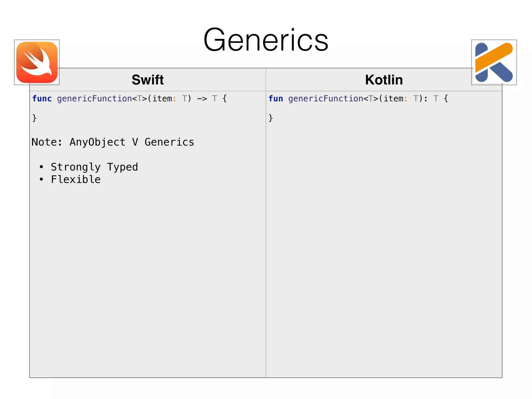This screenshot has height=399, width=532.
Task: Click the "item" parameter in Swift code
Action: pyautogui.click(x=162, y=99)
